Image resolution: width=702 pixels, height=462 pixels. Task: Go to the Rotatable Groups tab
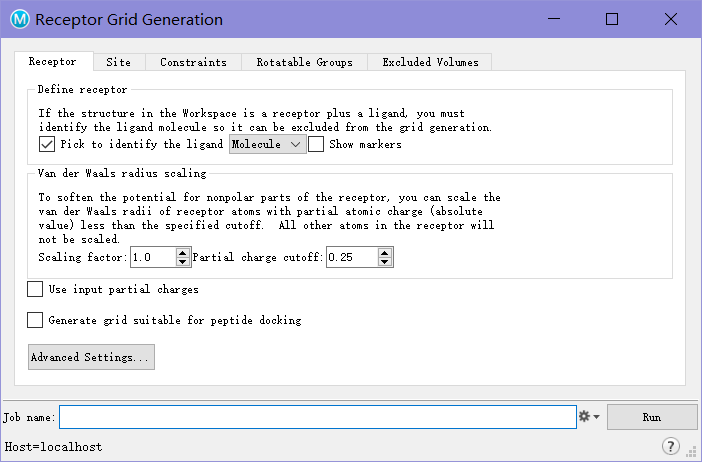tap(304, 62)
